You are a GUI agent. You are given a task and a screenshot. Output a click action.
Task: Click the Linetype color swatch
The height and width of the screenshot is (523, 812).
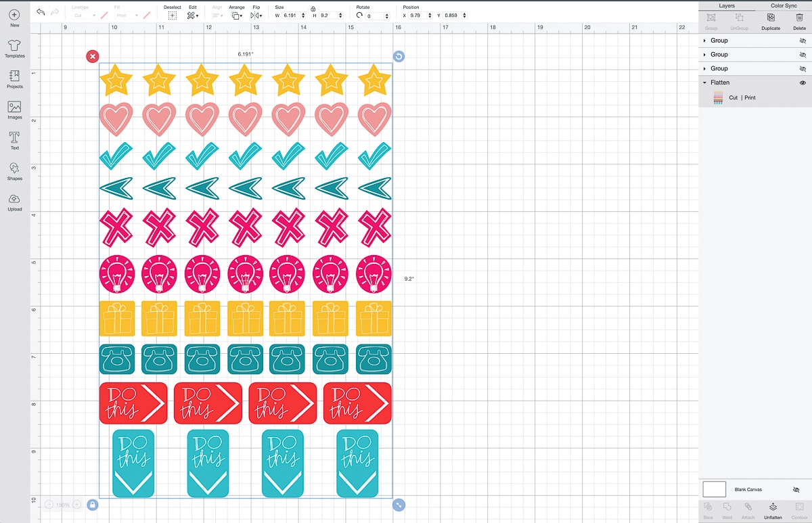click(104, 15)
